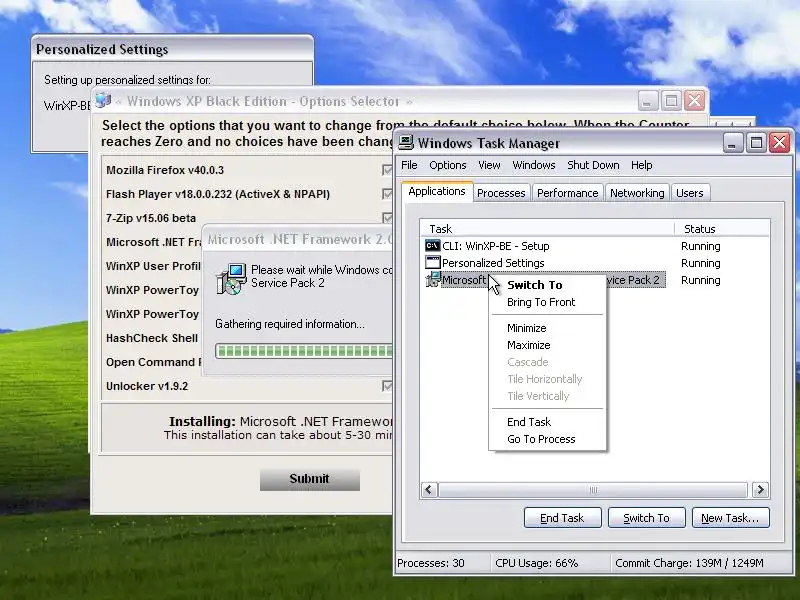Select the Applications tab
The height and width of the screenshot is (600, 800).
coord(437,192)
